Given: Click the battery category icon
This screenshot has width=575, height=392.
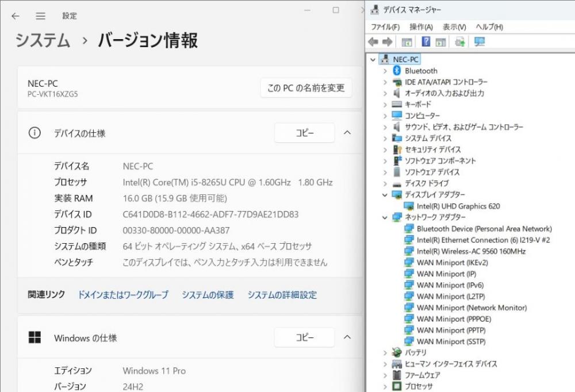Looking at the screenshot, I should coord(397,352).
